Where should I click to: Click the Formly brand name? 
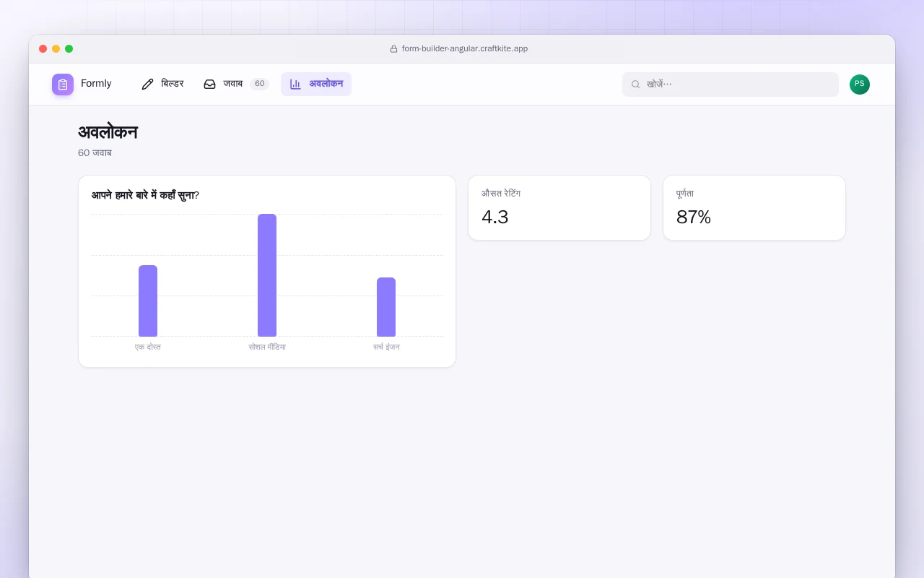click(96, 84)
